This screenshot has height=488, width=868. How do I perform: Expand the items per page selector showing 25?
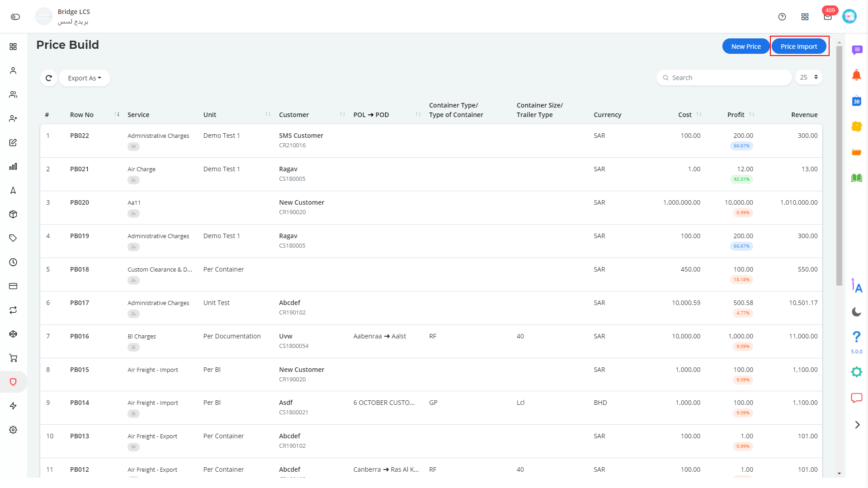(x=809, y=77)
